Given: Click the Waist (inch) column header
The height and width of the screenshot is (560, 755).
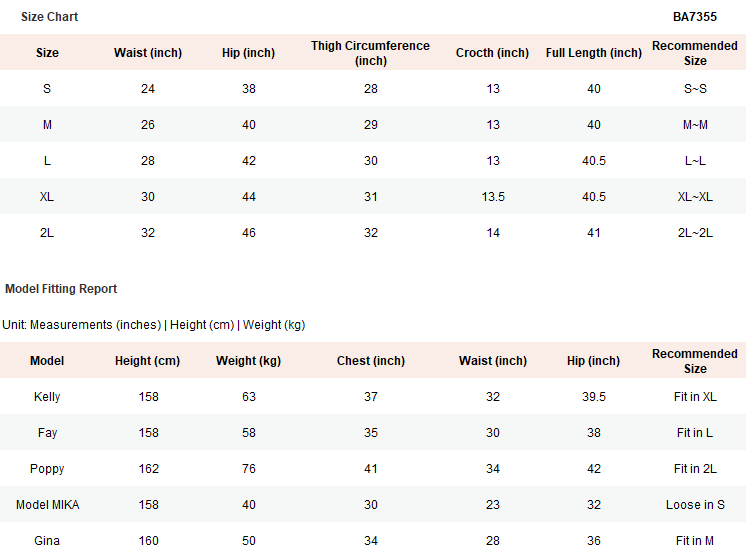Looking at the screenshot, I should [x=148, y=53].
